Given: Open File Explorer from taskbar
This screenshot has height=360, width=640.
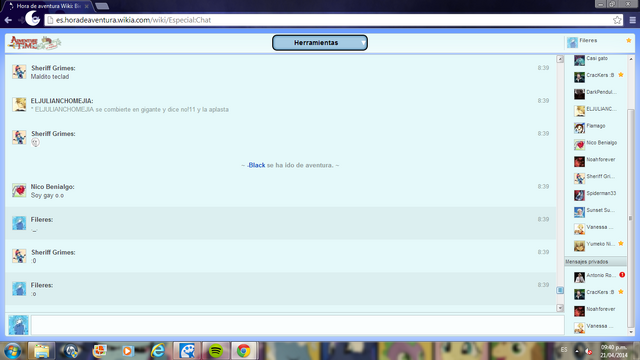Looking at the screenshot, I should point(41,351).
